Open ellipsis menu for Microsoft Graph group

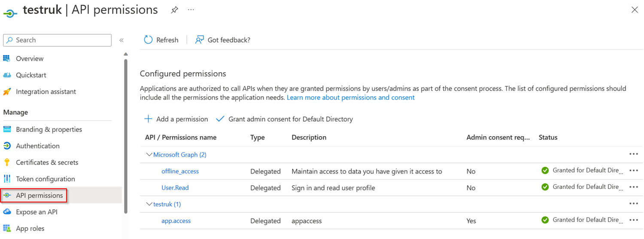click(634, 154)
